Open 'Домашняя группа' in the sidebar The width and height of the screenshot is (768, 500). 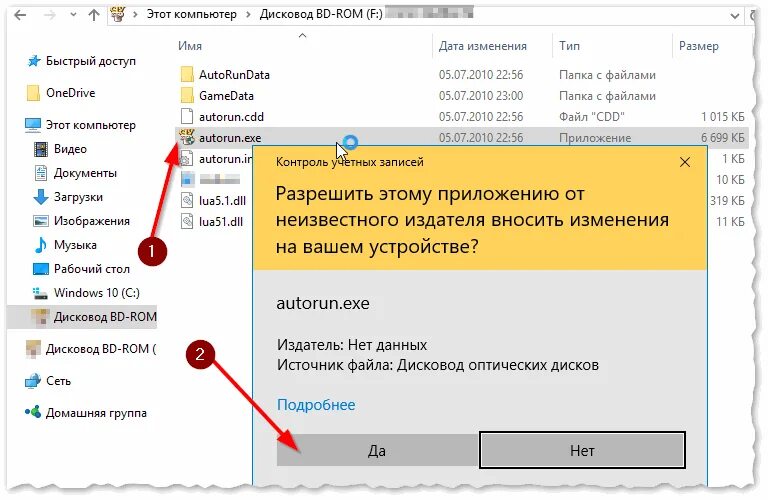(96, 413)
